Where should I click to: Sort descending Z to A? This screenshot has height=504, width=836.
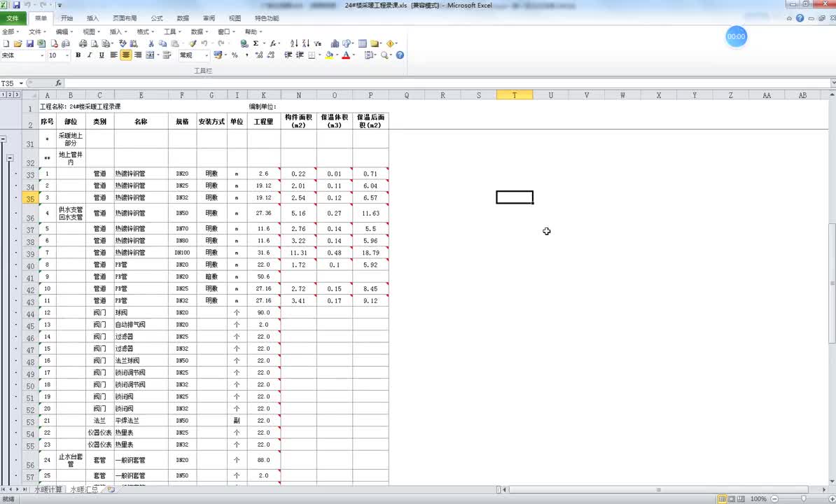(305, 43)
